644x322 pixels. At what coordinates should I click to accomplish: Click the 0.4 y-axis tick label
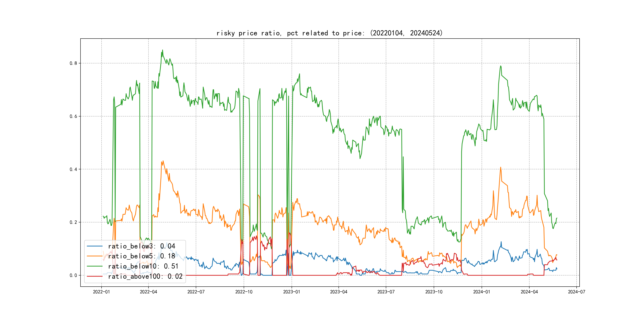pyautogui.click(x=73, y=169)
